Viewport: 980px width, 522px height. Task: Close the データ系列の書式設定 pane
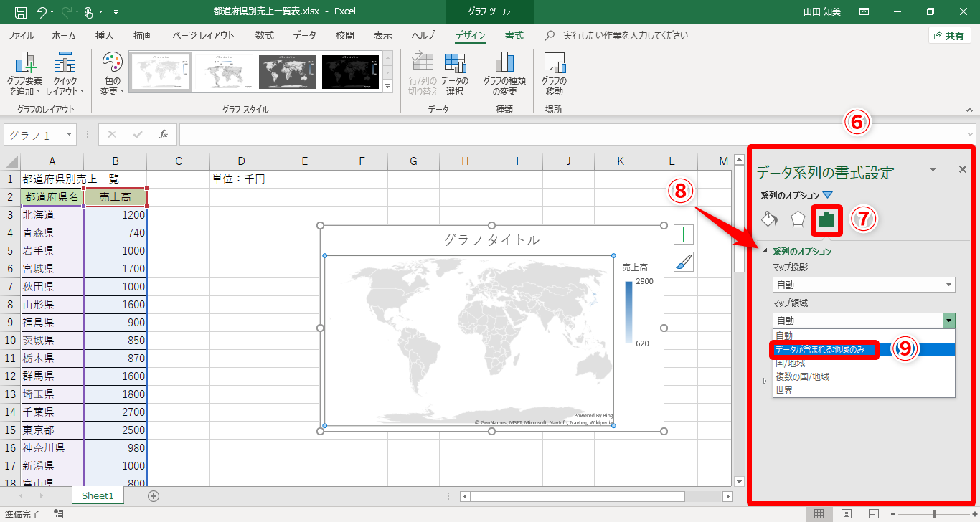(963, 169)
